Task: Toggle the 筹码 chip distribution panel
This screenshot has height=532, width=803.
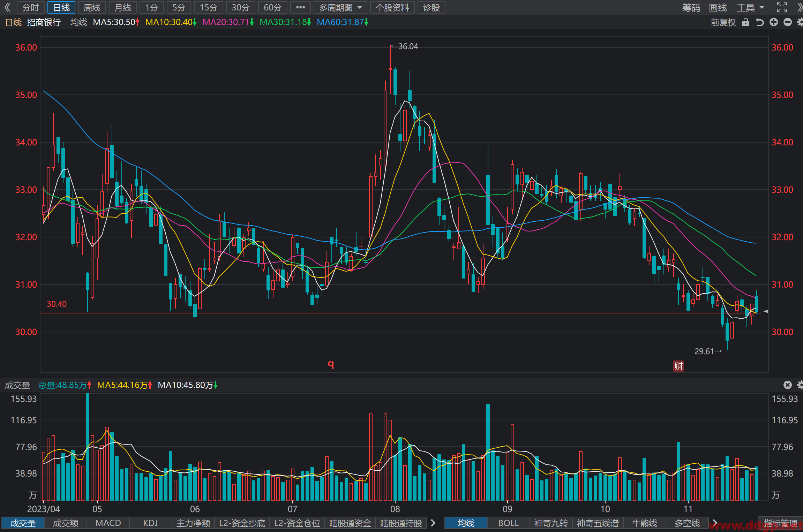Action: (x=691, y=7)
